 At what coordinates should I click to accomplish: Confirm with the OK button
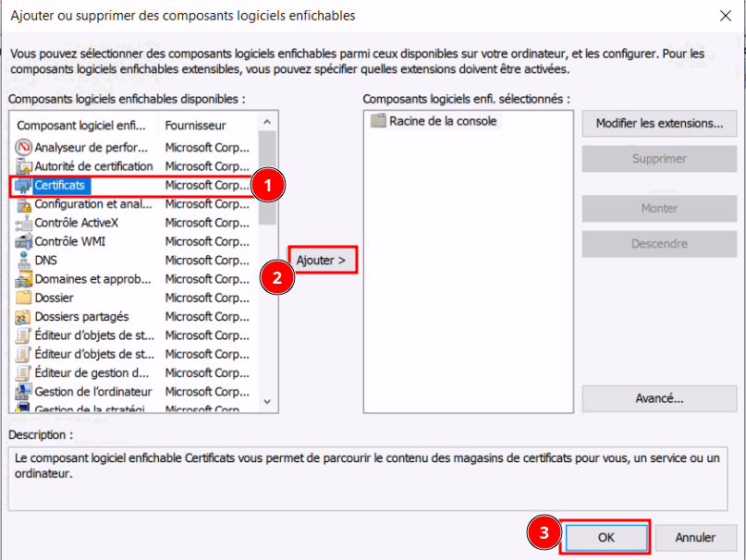tap(605, 537)
